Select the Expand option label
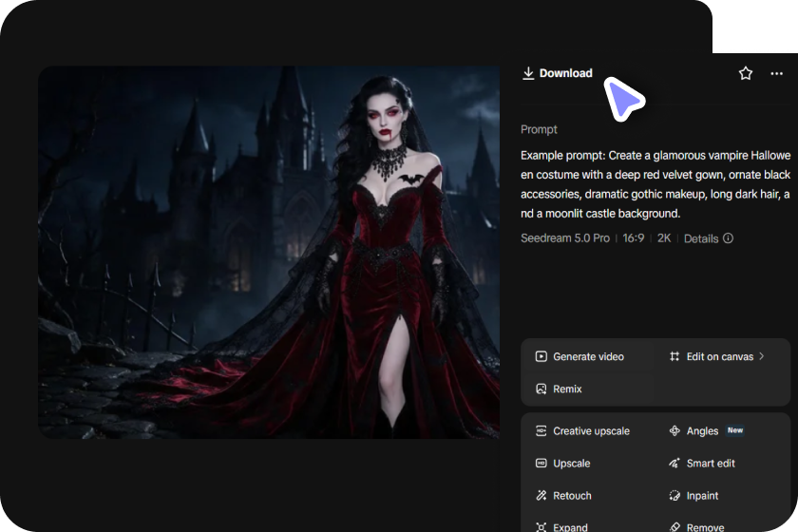 pos(570,527)
